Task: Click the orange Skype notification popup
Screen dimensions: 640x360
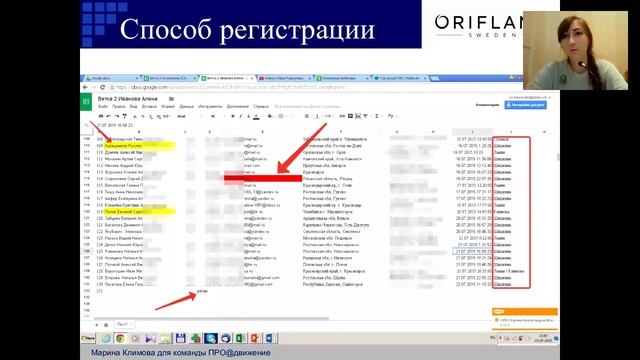Action: [x=524, y=318]
